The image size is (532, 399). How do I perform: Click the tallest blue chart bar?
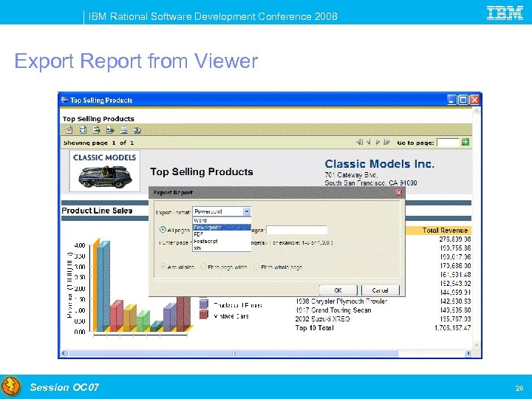[103, 286]
